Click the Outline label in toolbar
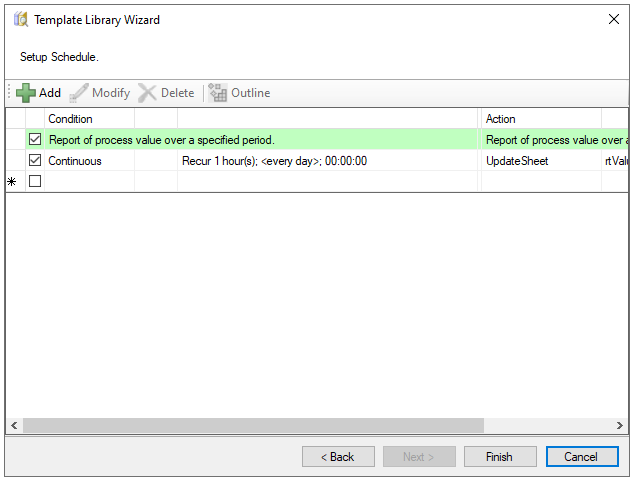The height and width of the screenshot is (482, 636). point(251,93)
